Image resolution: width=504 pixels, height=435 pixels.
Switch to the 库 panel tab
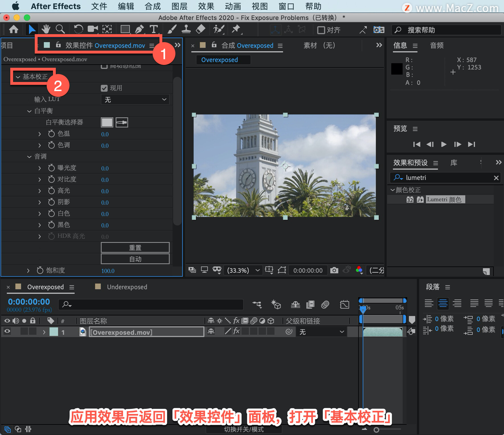click(454, 163)
